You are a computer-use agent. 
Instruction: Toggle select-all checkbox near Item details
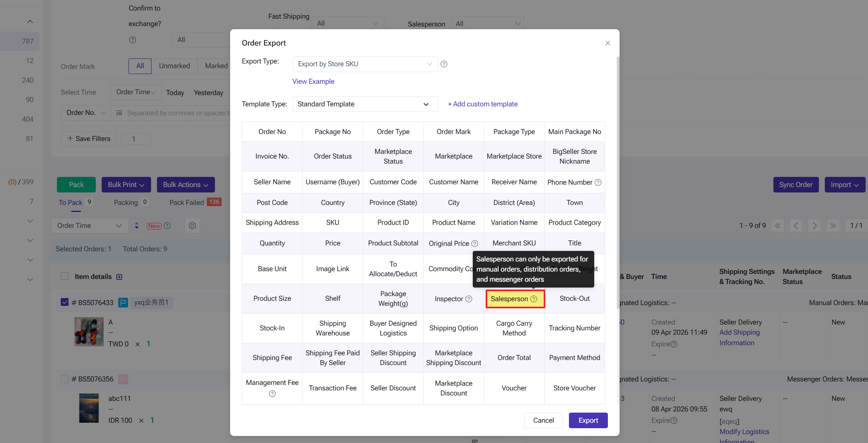click(65, 277)
